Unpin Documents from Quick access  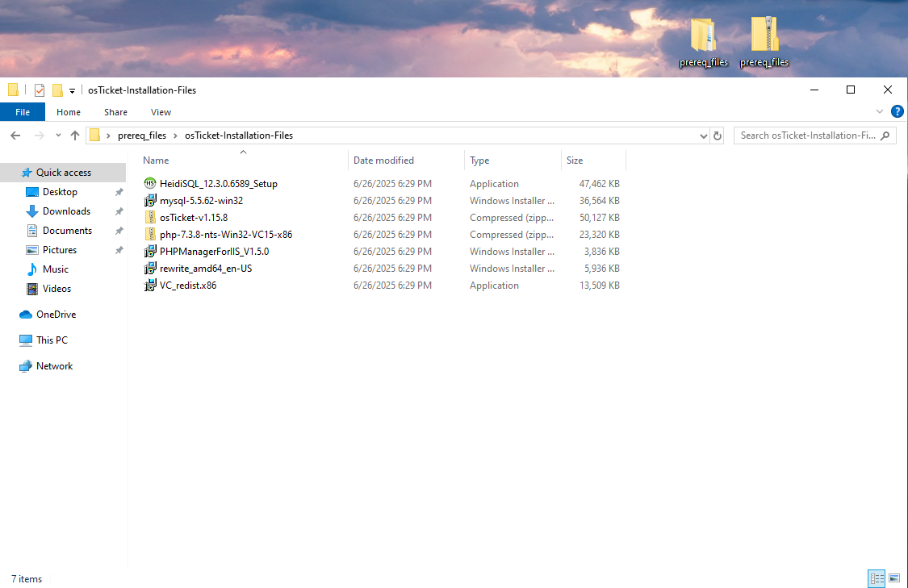pyautogui.click(x=119, y=231)
